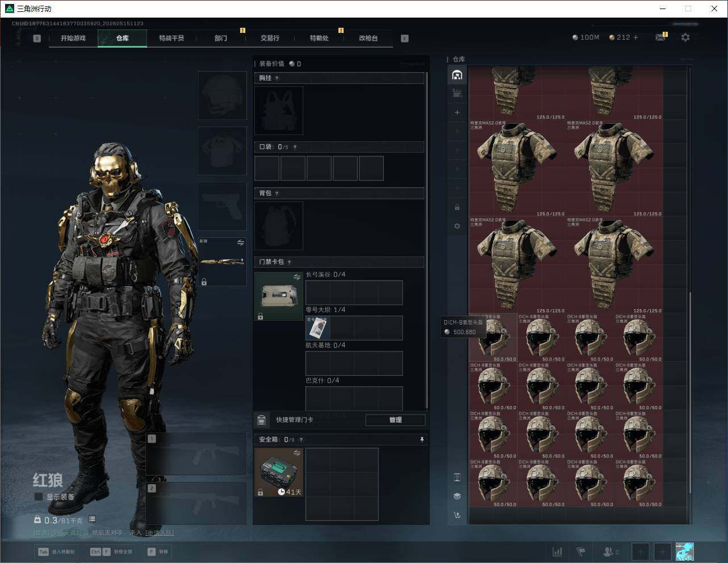Toggle the 显示装备 checkbox
This screenshot has height=563, width=728.
tap(39, 497)
